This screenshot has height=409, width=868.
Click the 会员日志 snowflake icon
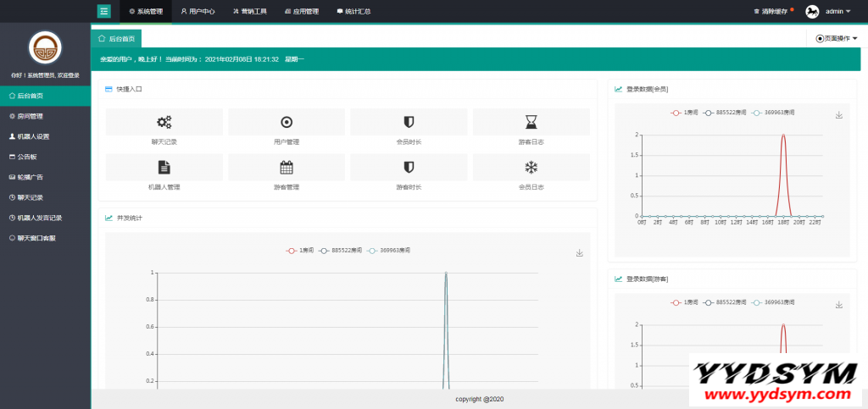point(531,167)
